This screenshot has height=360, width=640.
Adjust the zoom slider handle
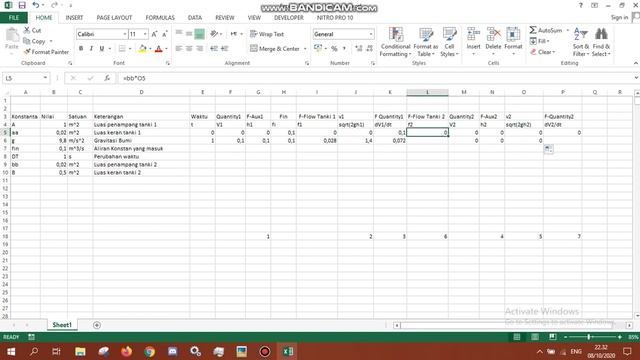coord(589,337)
